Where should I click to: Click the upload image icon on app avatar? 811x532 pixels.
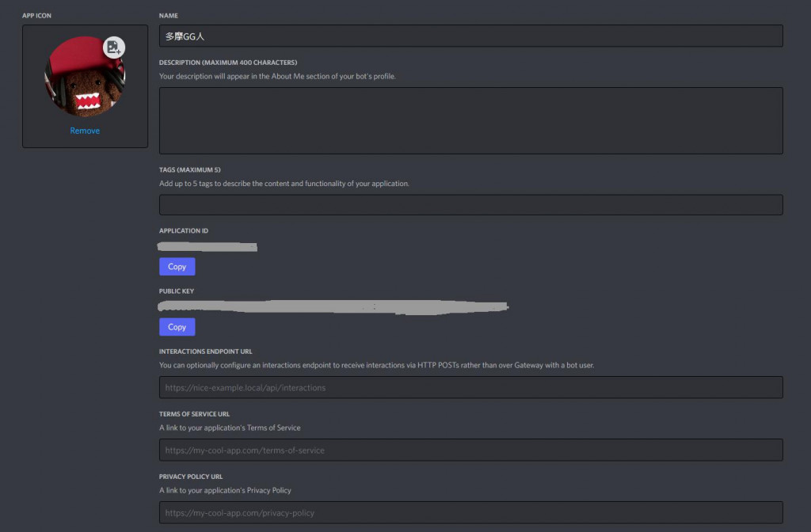click(x=114, y=47)
